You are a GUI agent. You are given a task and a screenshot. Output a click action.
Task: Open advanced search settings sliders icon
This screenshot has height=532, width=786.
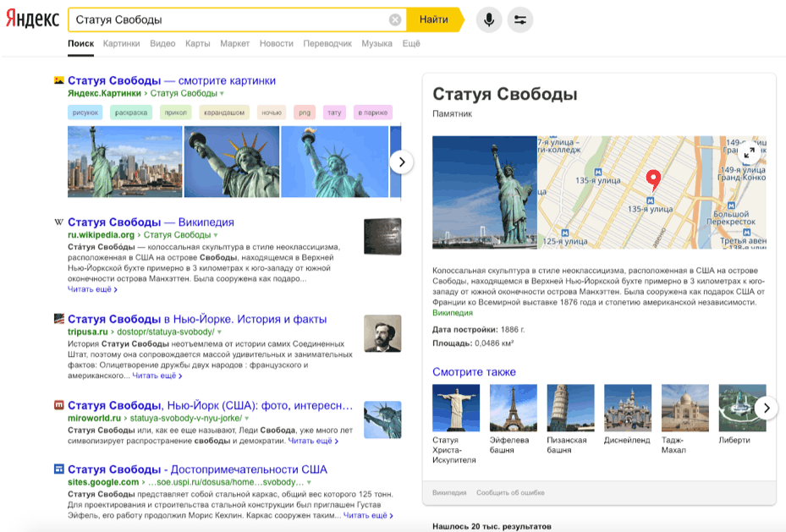tap(519, 19)
